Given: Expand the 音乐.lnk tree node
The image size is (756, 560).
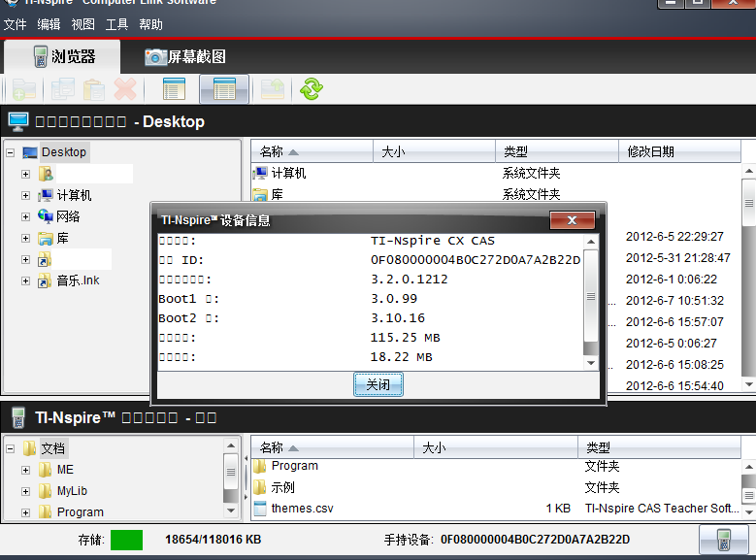Looking at the screenshot, I should pyautogui.click(x=25, y=280).
